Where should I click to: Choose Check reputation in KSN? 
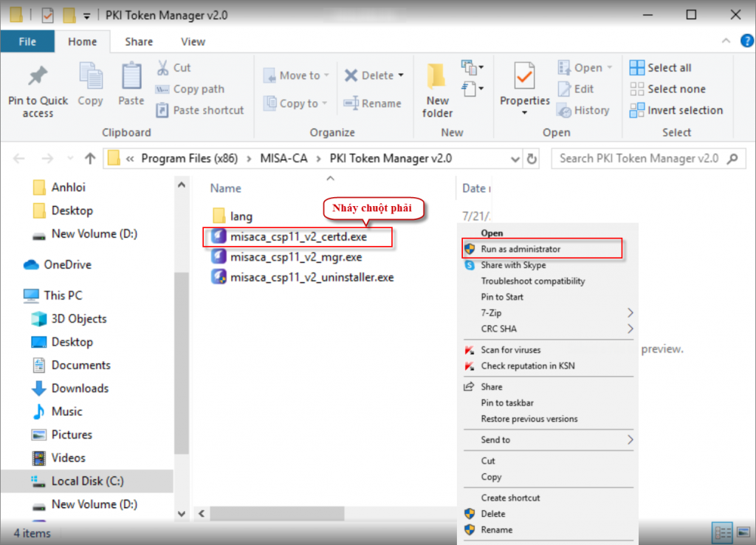click(549, 366)
